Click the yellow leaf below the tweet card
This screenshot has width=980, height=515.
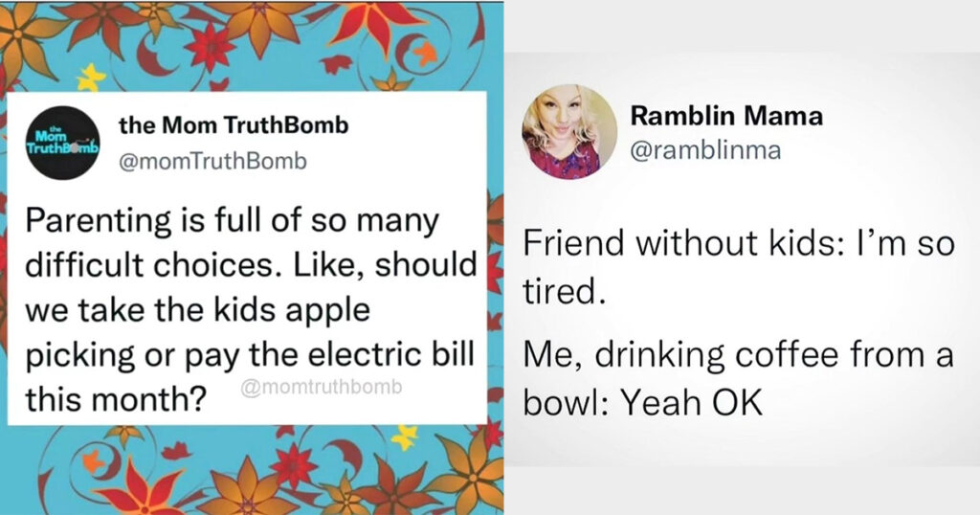pos(404,437)
